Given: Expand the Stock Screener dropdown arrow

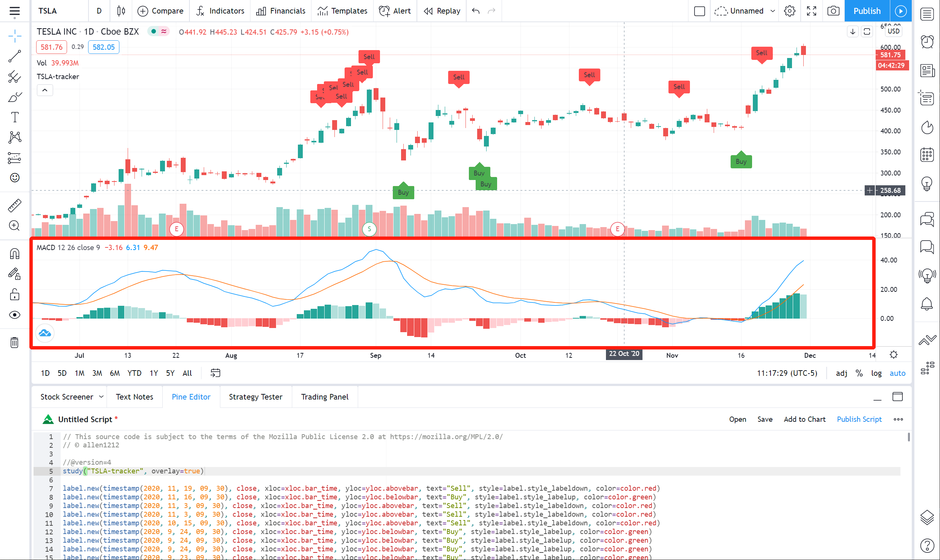Looking at the screenshot, I should [x=101, y=397].
